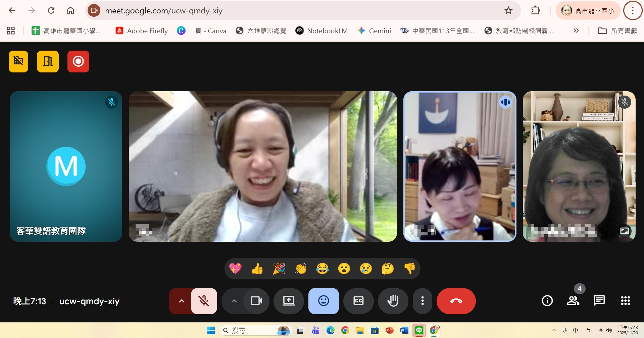The height and width of the screenshot is (338, 644).
Task: Show the participants list
Action: click(573, 301)
